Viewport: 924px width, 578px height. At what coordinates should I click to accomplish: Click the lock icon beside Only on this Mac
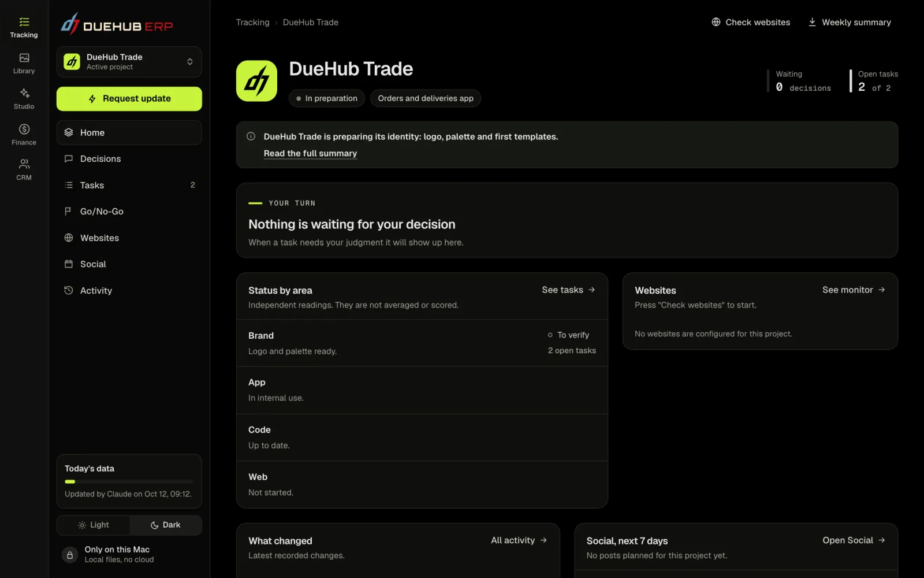point(70,555)
